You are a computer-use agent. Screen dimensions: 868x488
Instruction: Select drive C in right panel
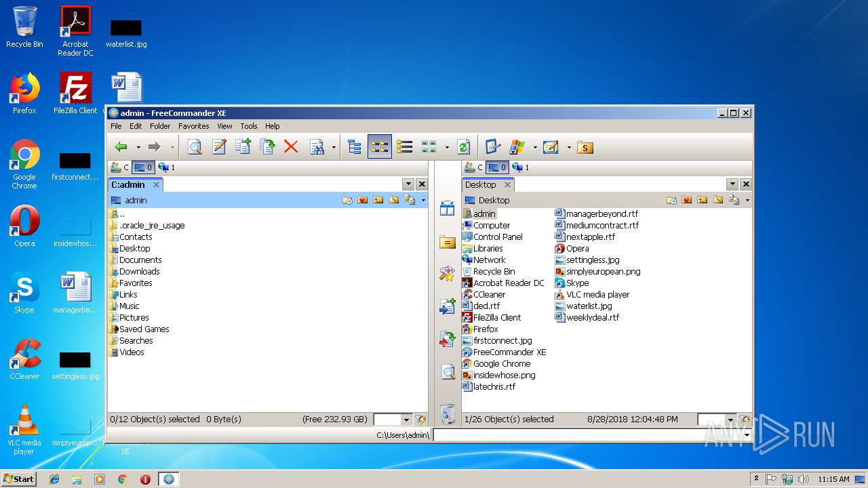pyautogui.click(x=474, y=167)
